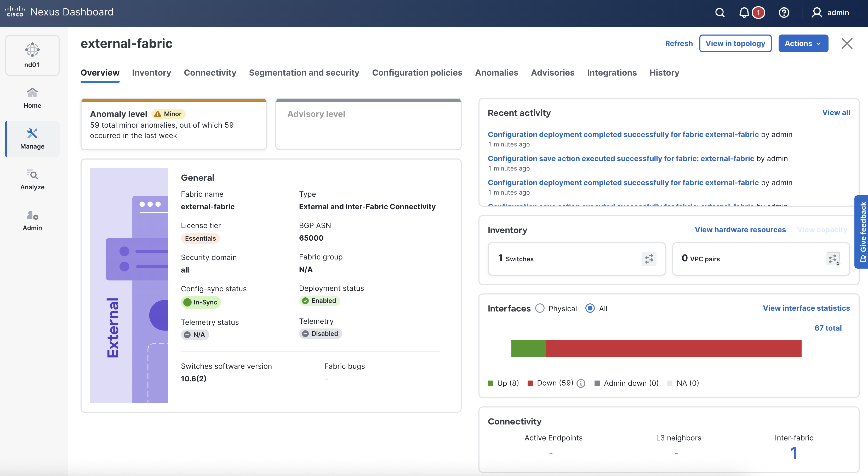Select the Physical interfaces radio button
This screenshot has height=476, width=868.
[x=540, y=308]
